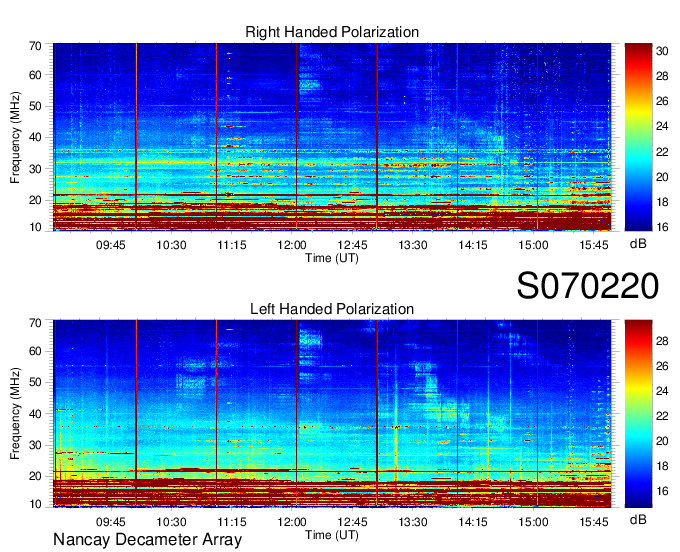
Task: Click inside the Right Handed Polarization spectrogram
Action: click(332, 137)
